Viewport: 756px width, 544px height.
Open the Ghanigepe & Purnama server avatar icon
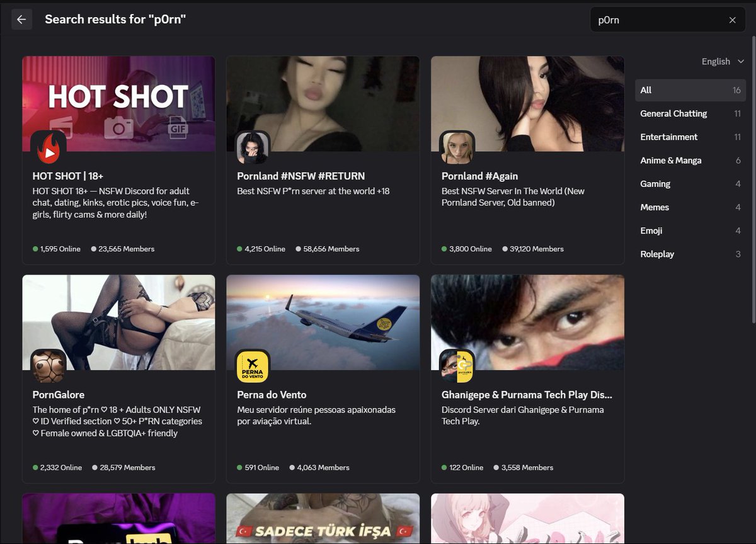pos(457,366)
